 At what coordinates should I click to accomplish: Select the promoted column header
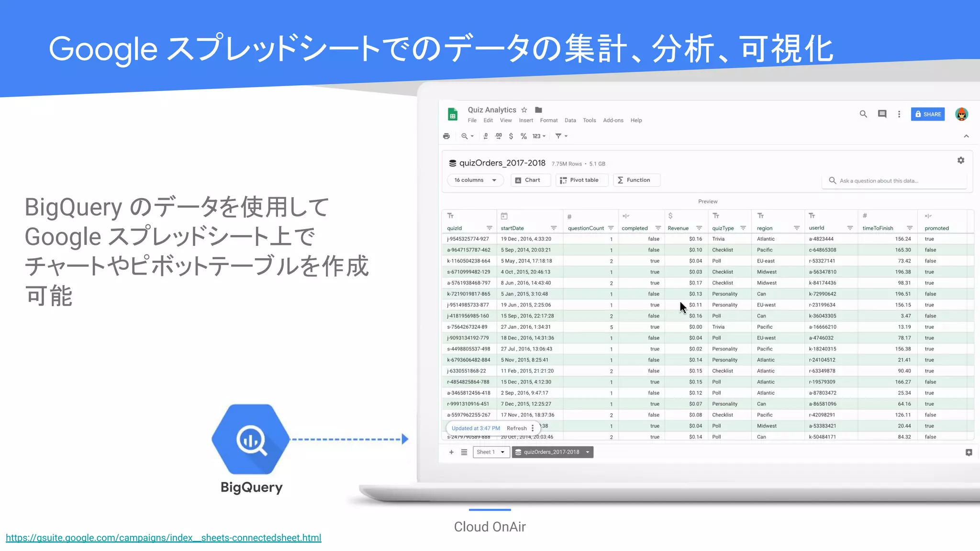click(x=936, y=228)
